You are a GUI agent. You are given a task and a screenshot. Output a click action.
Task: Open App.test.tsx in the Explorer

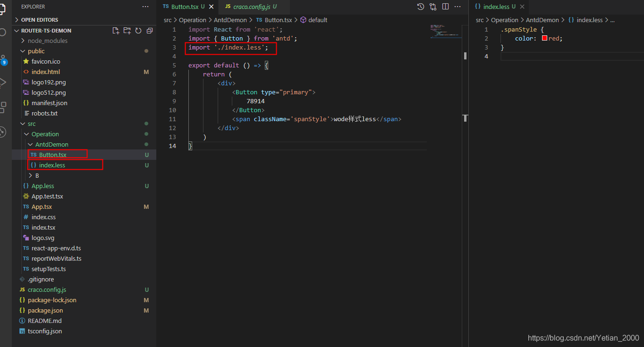click(47, 197)
